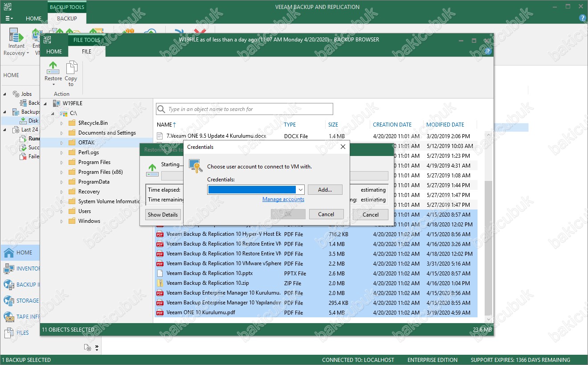Click the W19FILE server icon in tree
Image resolution: width=588 pixels, height=365 pixels.
point(56,103)
